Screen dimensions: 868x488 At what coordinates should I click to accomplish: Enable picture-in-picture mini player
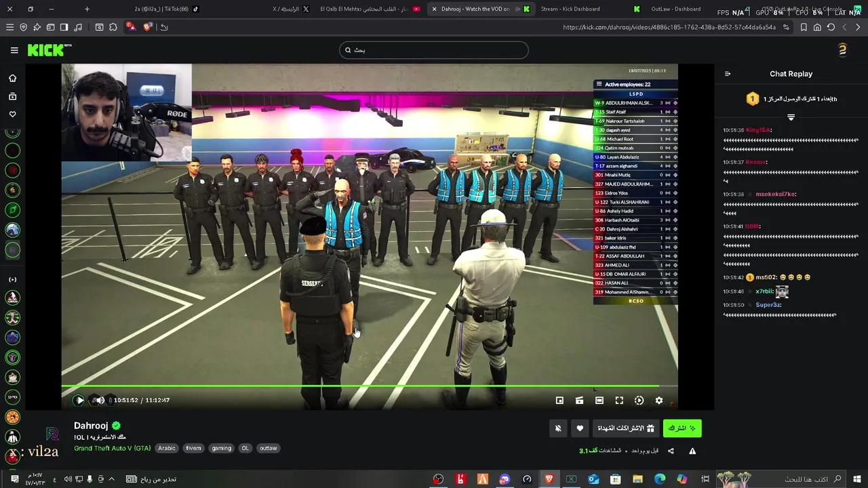559,401
